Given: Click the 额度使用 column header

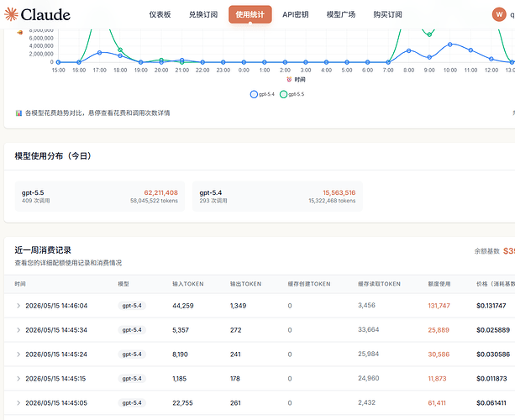Looking at the screenshot, I should pyautogui.click(x=439, y=284).
